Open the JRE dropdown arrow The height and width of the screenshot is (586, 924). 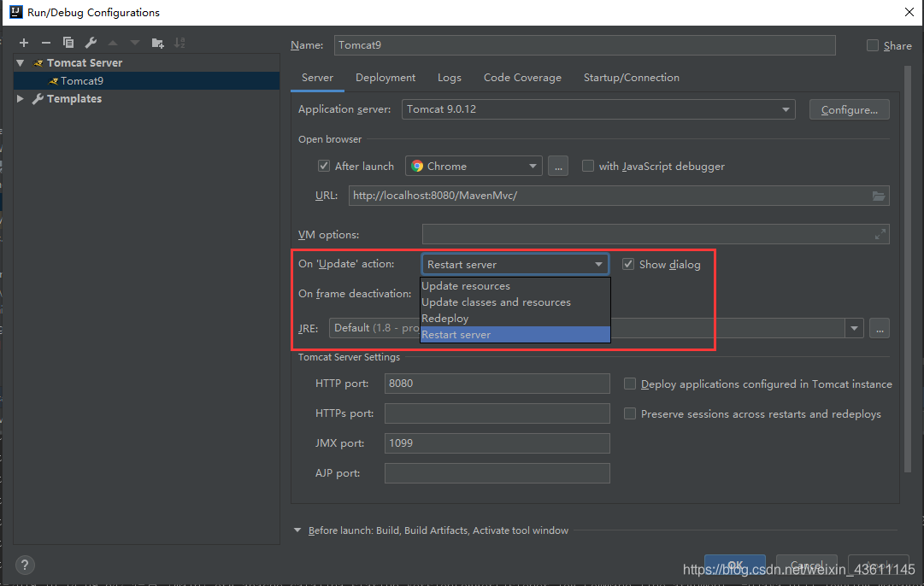854,328
